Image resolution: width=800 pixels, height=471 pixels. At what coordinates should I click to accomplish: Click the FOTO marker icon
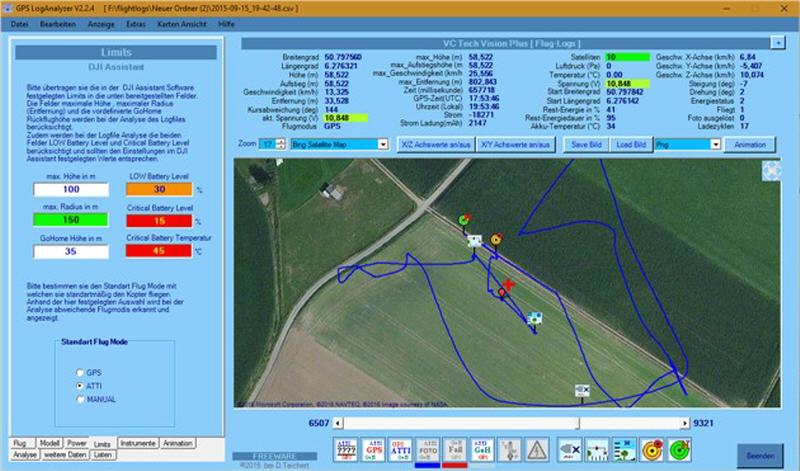(428, 450)
